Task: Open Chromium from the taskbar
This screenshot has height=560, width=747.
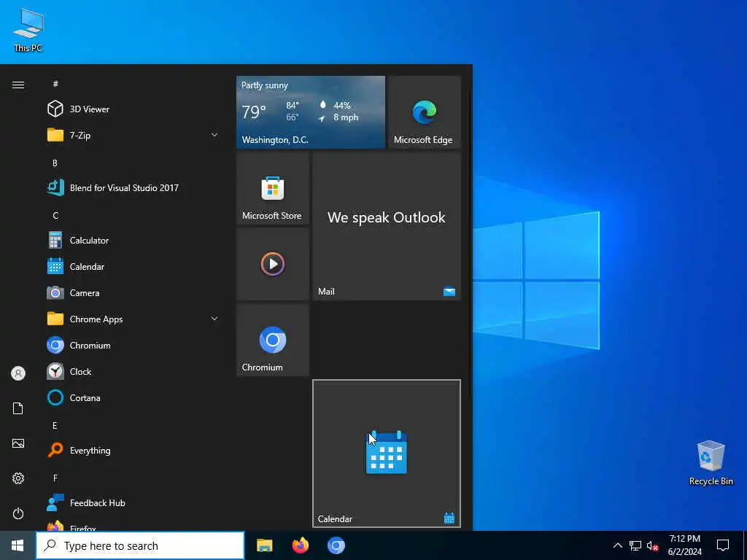Action: pos(336,545)
